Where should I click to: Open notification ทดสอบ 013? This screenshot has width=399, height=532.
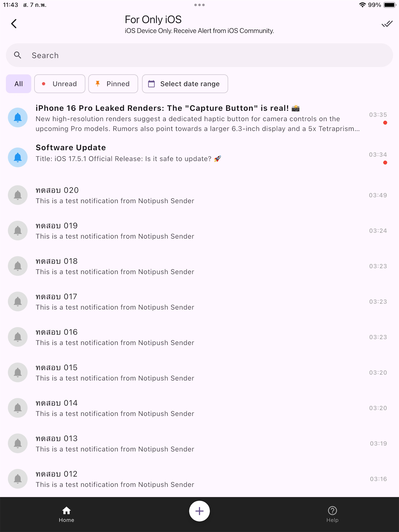(199, 443)
